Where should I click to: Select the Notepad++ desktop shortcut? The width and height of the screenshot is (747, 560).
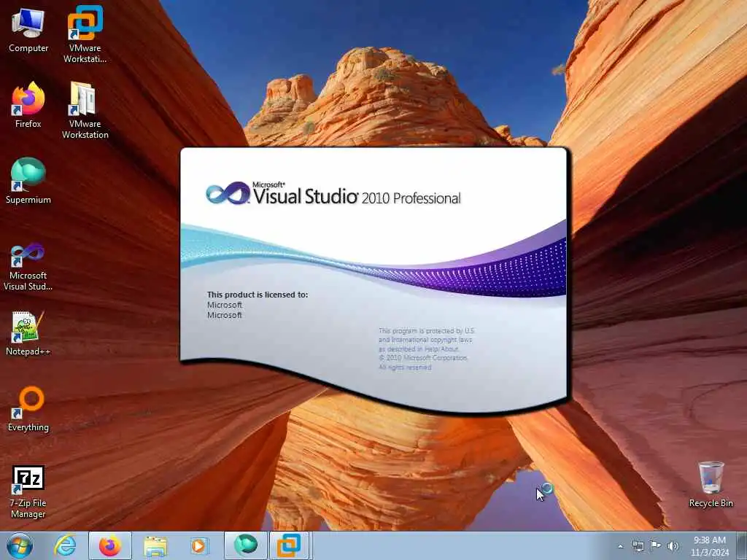[x=28, y=332]
